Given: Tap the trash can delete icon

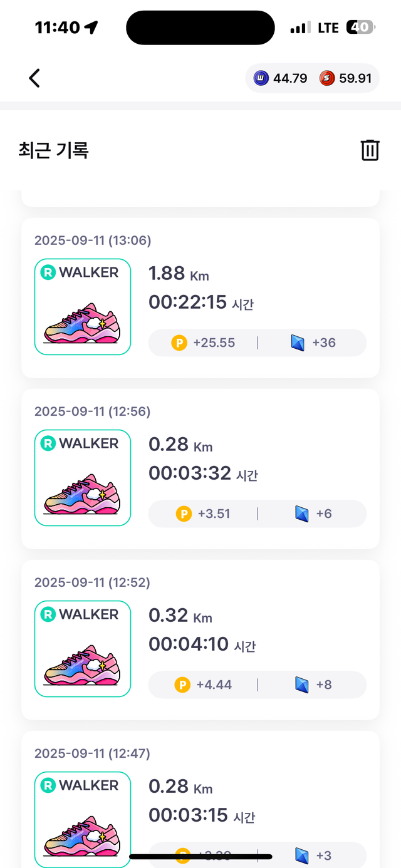Looking at the screenshot, I should pos(370,150).
